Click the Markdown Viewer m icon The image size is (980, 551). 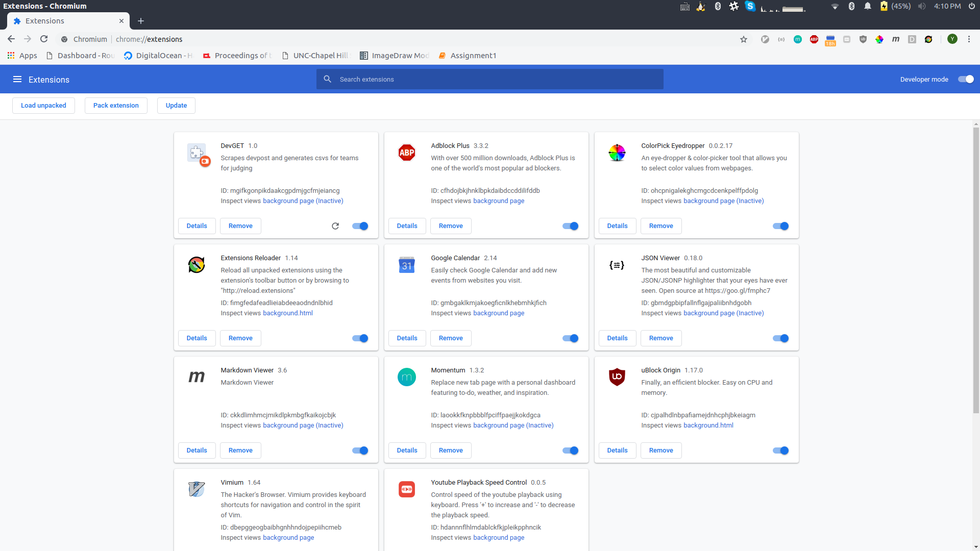point(197,377)
